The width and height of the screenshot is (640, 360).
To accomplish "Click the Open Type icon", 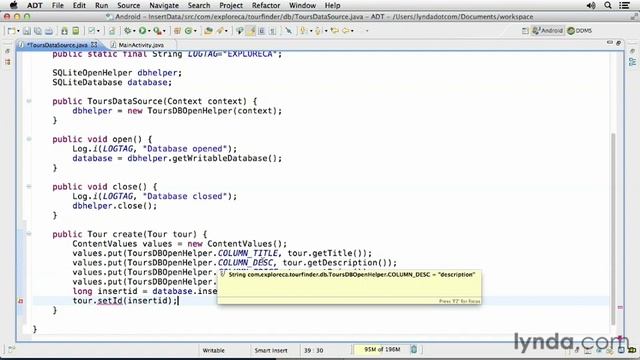I will [x=208, y=31].
